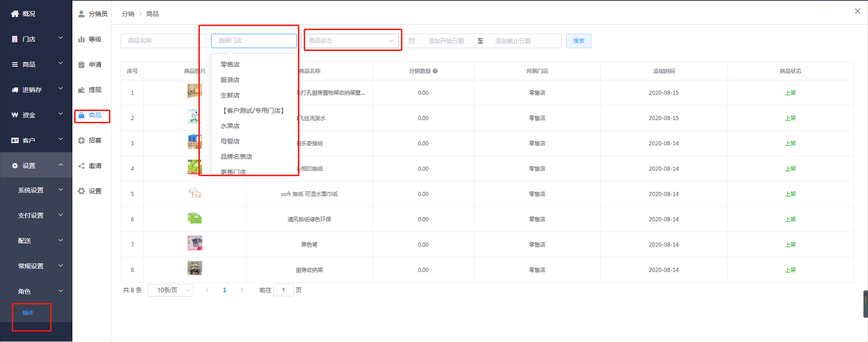Click the 厨房收纳架 product thumbnail
The width and height of the screenshot is (868, 342).
pos(195,268)
